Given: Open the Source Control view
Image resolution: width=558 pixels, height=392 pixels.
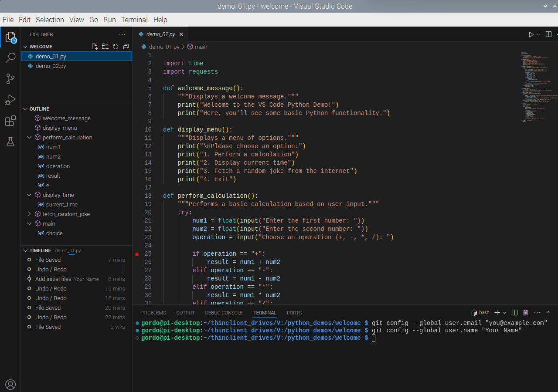Looking at the screenshot, I should (x=10, y=78).
